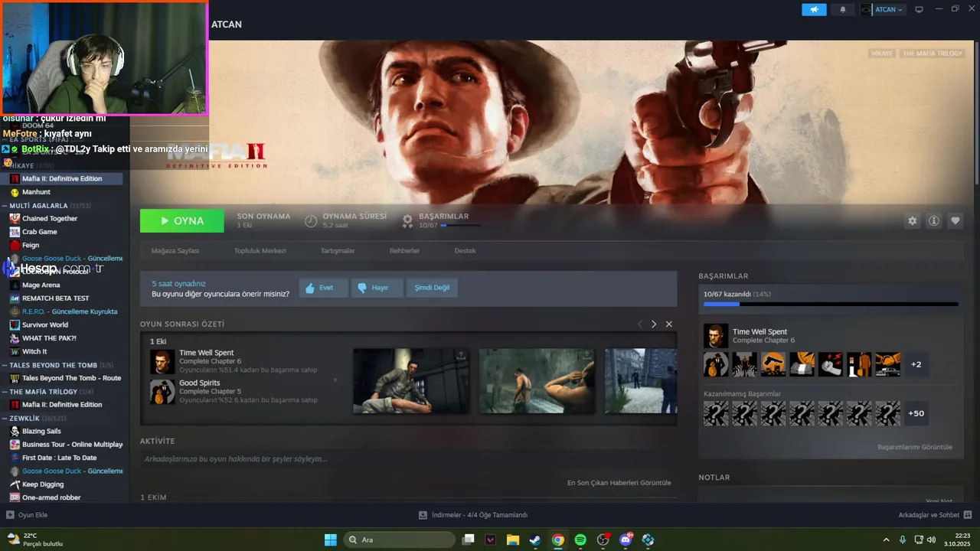This screenshot has height=551, width=980.
Task: Show the +2 more earned achievements
Action: coord(916,364)
